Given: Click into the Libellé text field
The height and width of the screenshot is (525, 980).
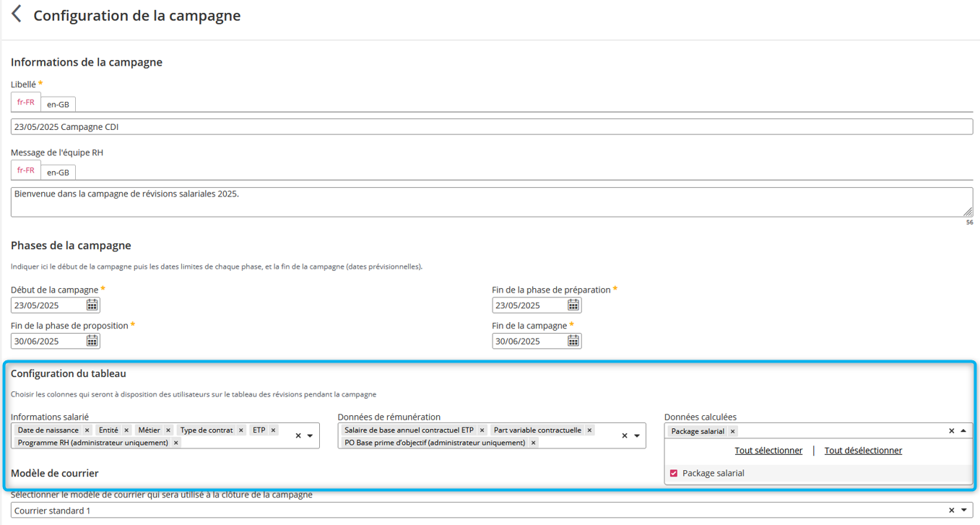Looking at the screenshot, I should click(x=491, y=127).
